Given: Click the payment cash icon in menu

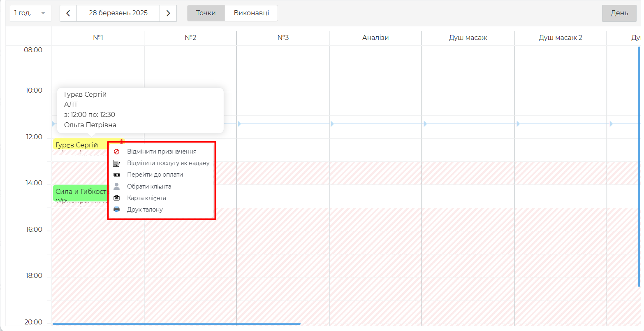Looking at the screenshot, I should pyautogui.click(x=116, y=175).
